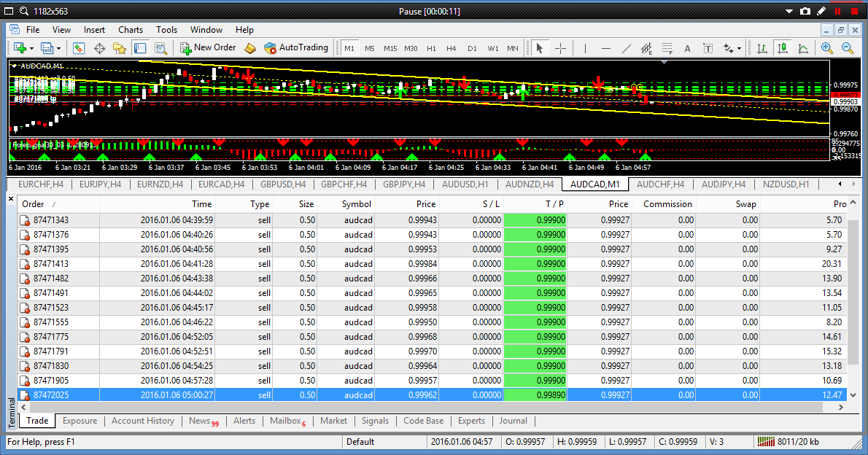The height and width of the screenshot is (455, 868).
Task: Launch MetaEditor with the yellow book icon
Action: pyautogui.click(x=250, y=48)
